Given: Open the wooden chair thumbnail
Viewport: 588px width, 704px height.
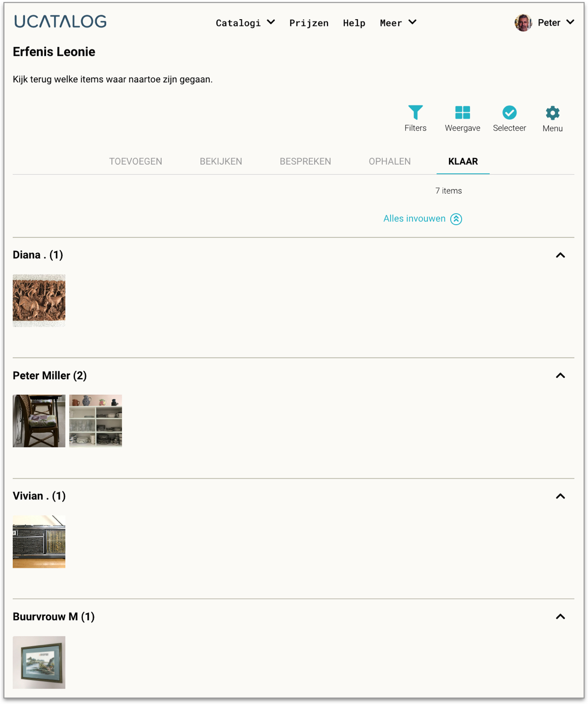Looking at the screenshot, I should click(39, 421).
